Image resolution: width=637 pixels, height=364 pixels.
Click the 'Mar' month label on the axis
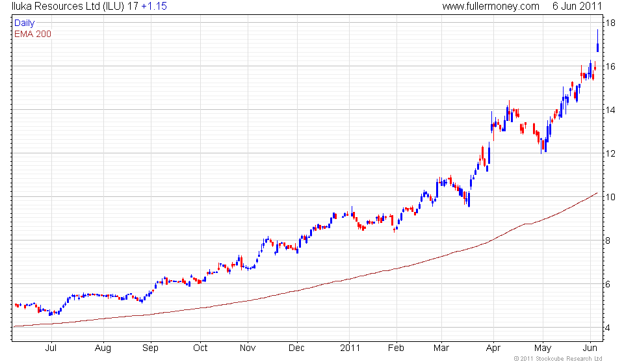click(441, 348)
